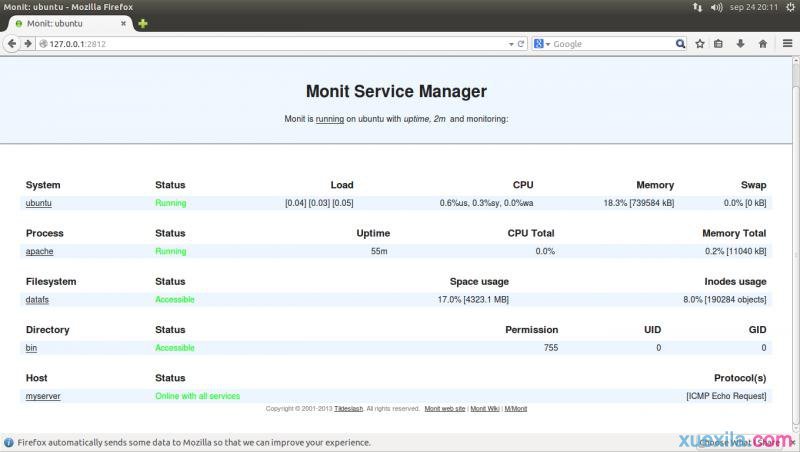This screenshot has width=800, height=452.
Task: Open the bin directory link
Action: pos(31,348)
